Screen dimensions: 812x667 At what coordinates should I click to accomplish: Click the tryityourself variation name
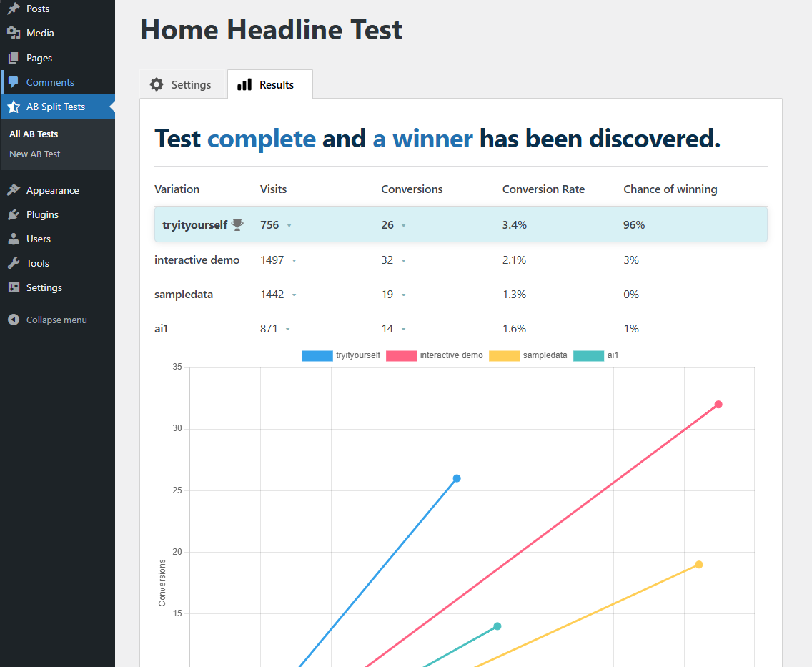click(x=194, y=224)
